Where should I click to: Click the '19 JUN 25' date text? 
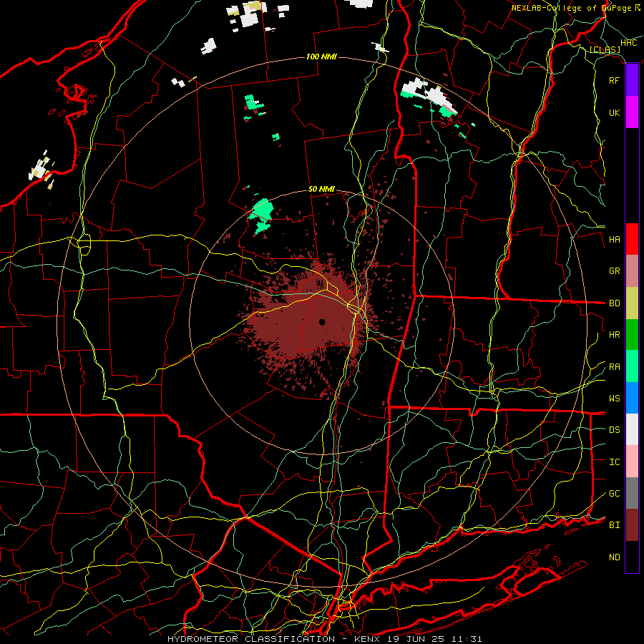[416, 639]
